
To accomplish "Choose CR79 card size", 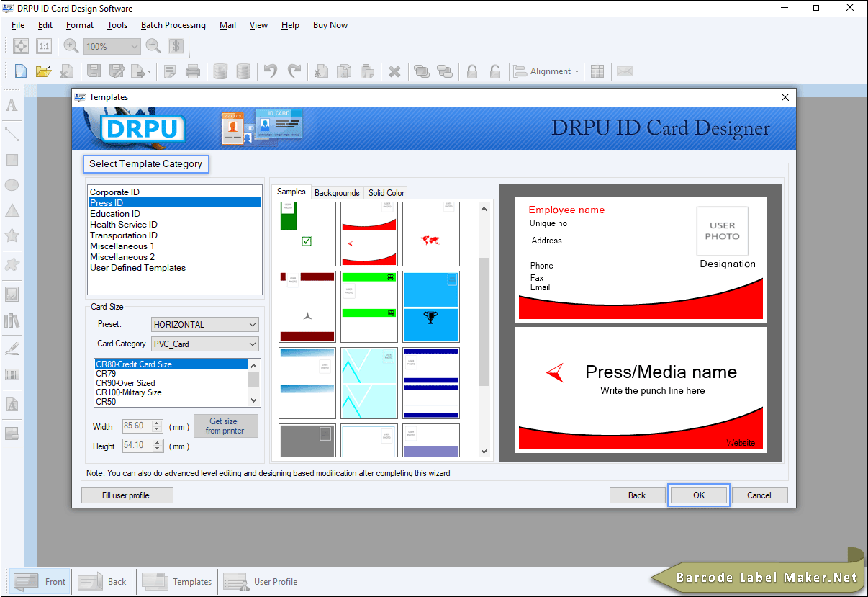I will point(171,374).
